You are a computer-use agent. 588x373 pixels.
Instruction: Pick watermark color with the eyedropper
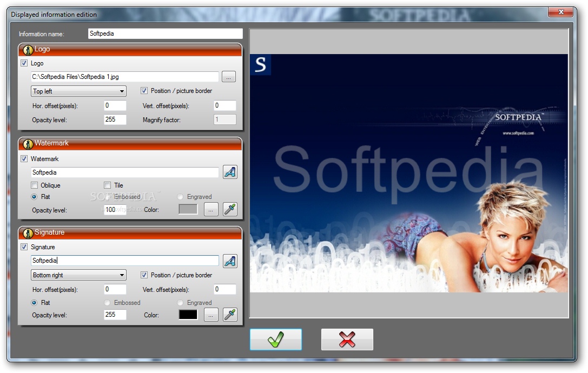click(x=230, y=209)
